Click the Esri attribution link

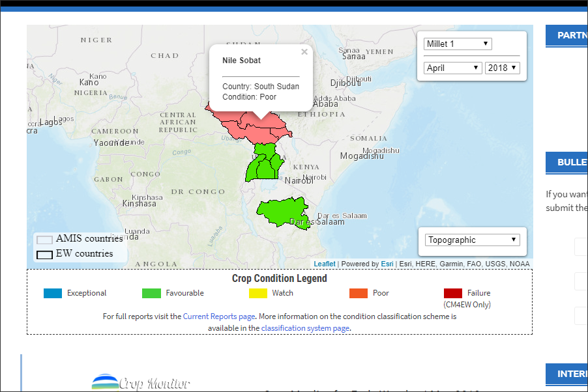387,264
